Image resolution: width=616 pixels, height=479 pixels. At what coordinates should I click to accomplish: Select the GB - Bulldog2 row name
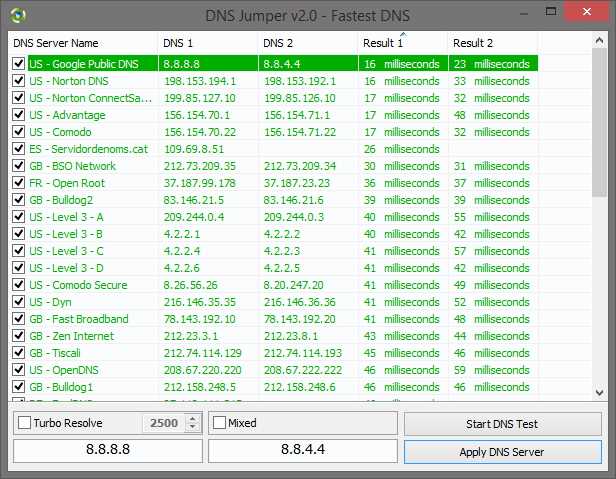(61, 200)
